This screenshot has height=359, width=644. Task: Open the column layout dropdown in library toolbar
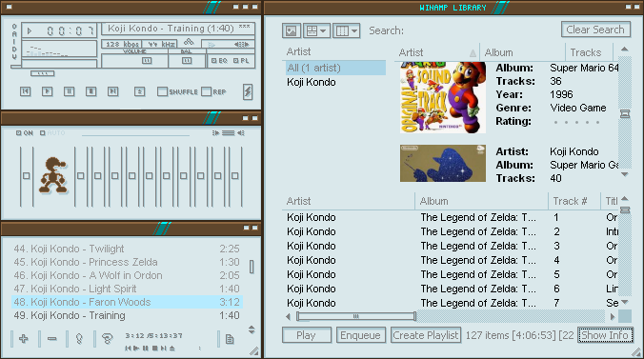pyautogui.click(x=346, y=30)
